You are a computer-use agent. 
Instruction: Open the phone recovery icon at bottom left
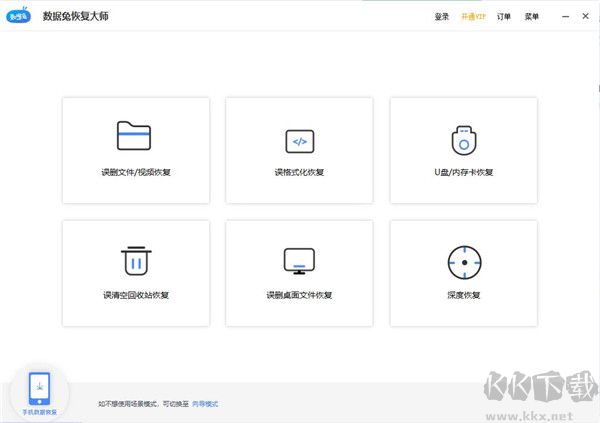tap(39, 385)
